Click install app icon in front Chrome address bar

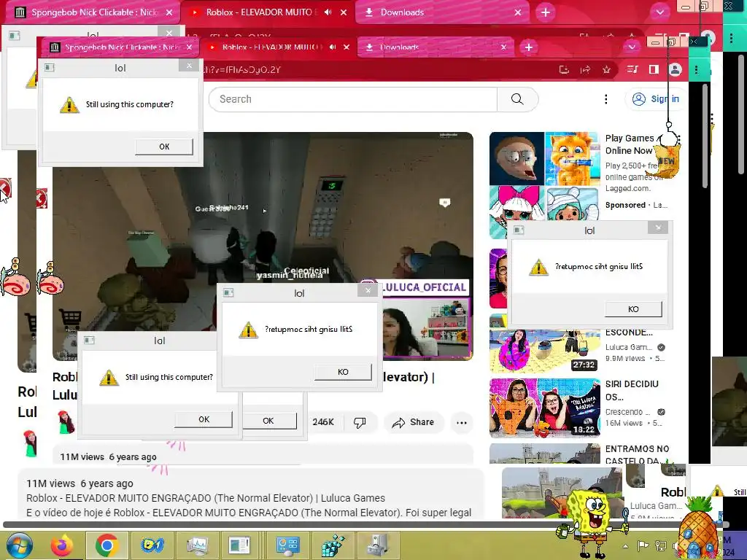point(564,70)
